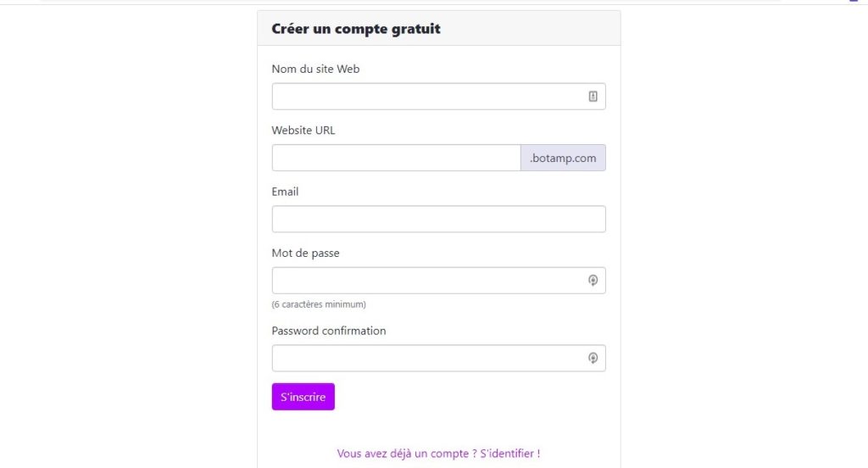868x468 pixels.
Task: Click the 'Mot de passe' label
Action: click(305, 253)
